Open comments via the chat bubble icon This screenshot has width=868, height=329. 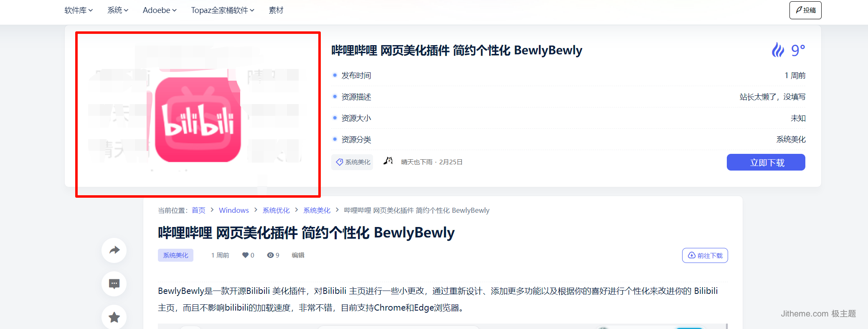coord(114,284)
